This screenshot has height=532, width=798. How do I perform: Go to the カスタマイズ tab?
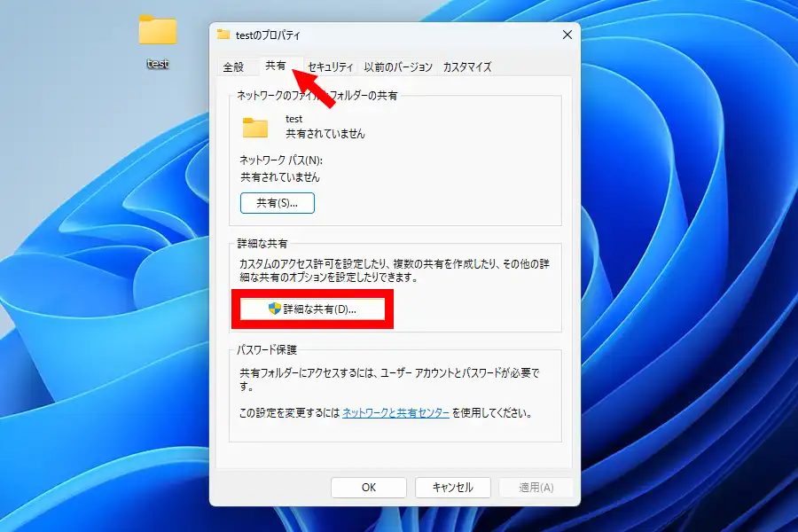[x=466, y=66]
